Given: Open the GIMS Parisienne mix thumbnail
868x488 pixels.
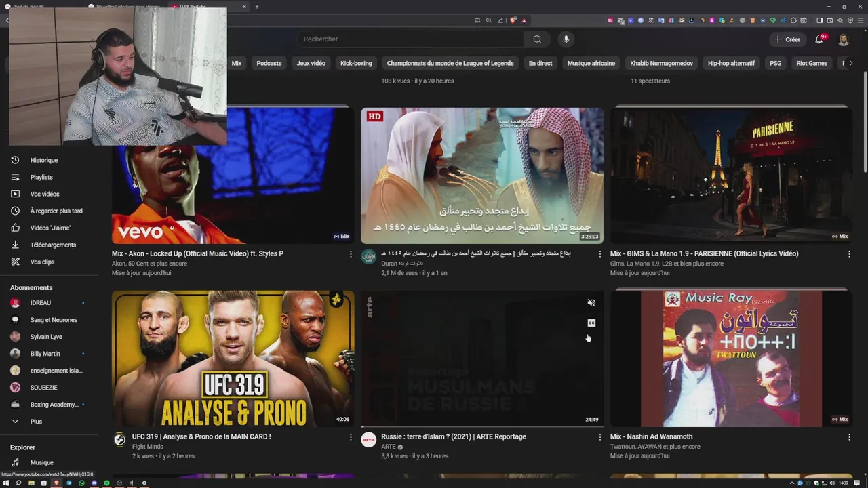Looking at the screenshot, I should 731,176.
